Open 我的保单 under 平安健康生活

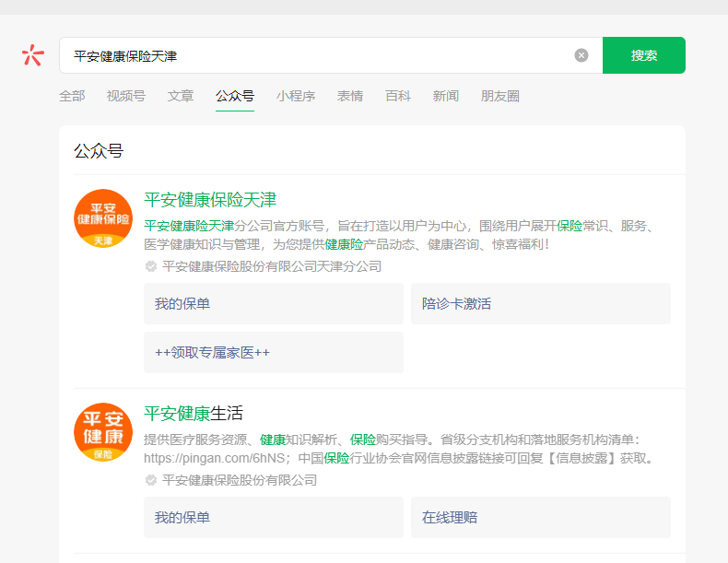coord(274,517)
